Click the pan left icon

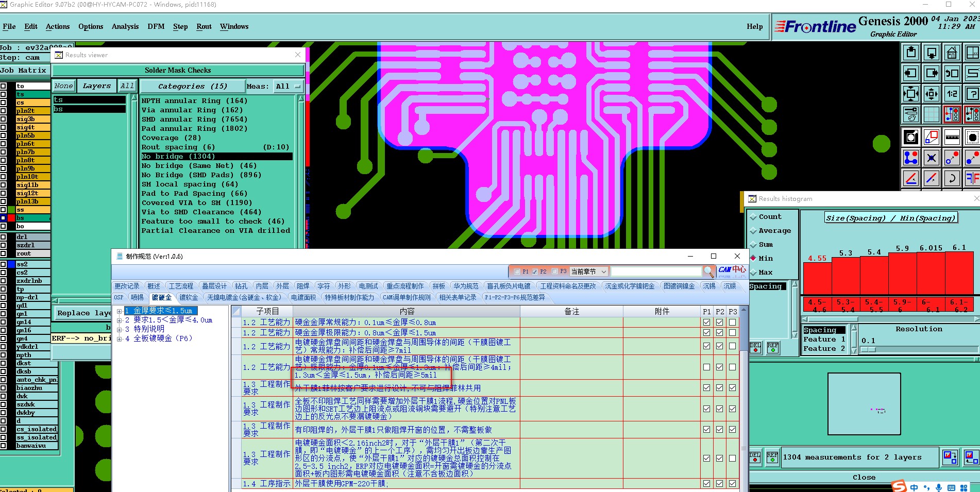tap(911, 73)
